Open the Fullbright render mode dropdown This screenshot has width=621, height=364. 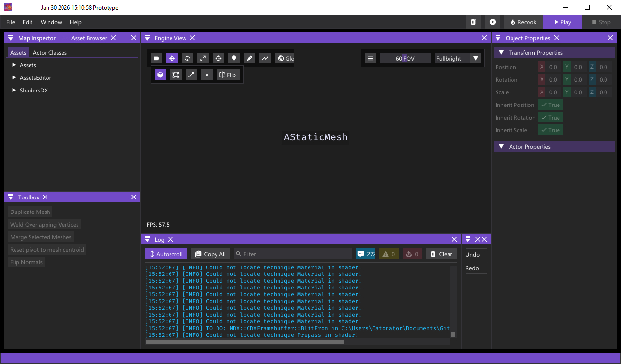[x=457, y=58]
